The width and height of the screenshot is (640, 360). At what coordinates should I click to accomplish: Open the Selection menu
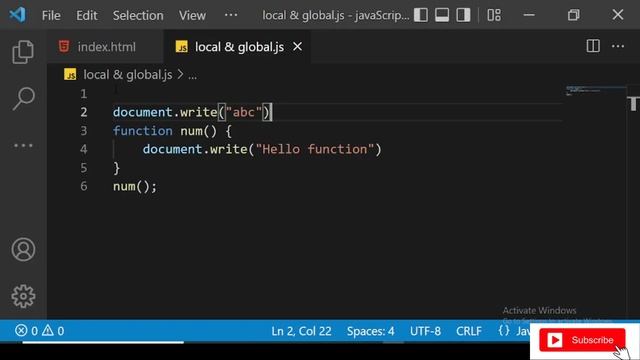pyautogui.click(x=138, y=16)
